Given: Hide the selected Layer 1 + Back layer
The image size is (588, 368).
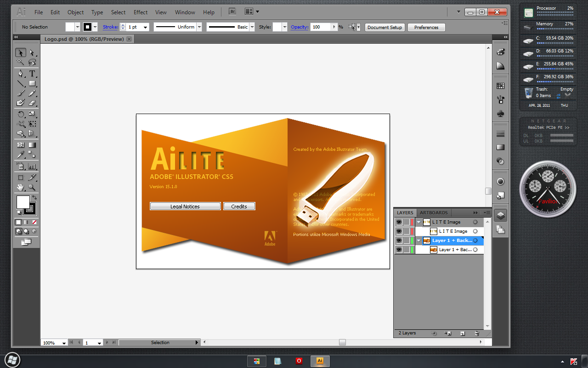Looking at the screenshot, I should 399,241.
